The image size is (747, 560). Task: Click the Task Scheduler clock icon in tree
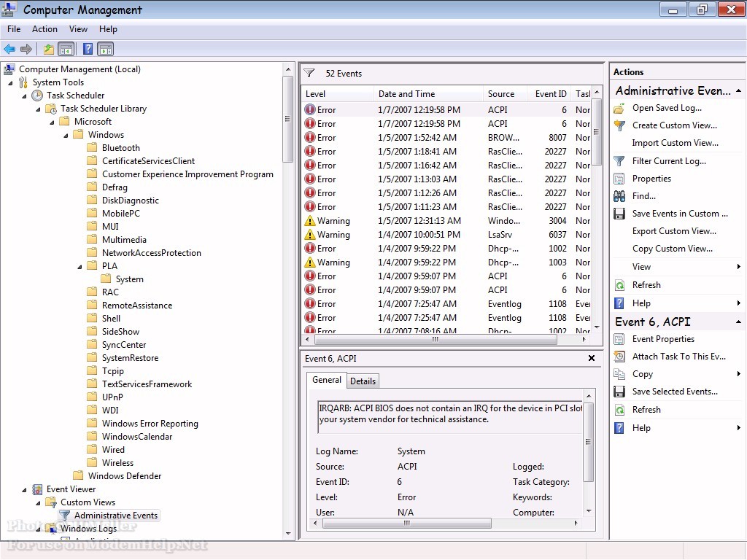click(37, 96)
